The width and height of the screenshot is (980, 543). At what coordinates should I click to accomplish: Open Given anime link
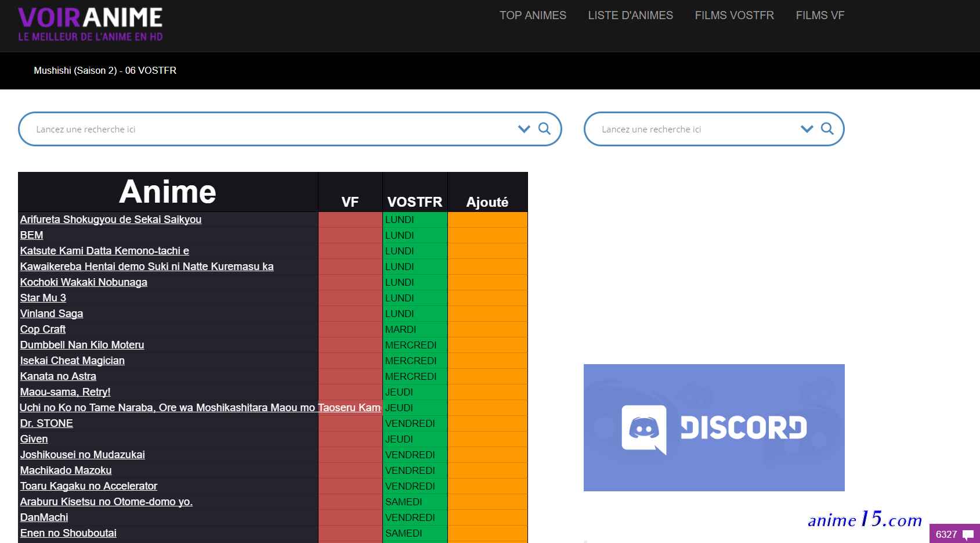point(34,439)
